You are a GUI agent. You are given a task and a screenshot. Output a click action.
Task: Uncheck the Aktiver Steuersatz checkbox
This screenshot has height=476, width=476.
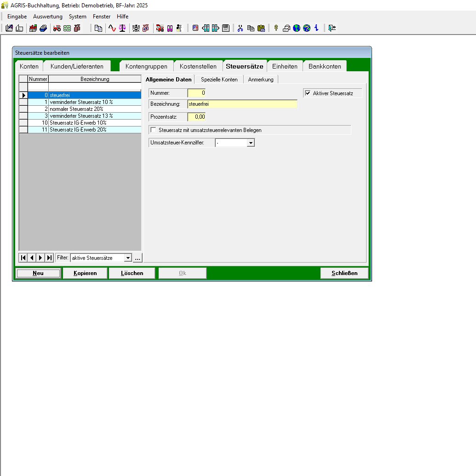pos(308,93)
